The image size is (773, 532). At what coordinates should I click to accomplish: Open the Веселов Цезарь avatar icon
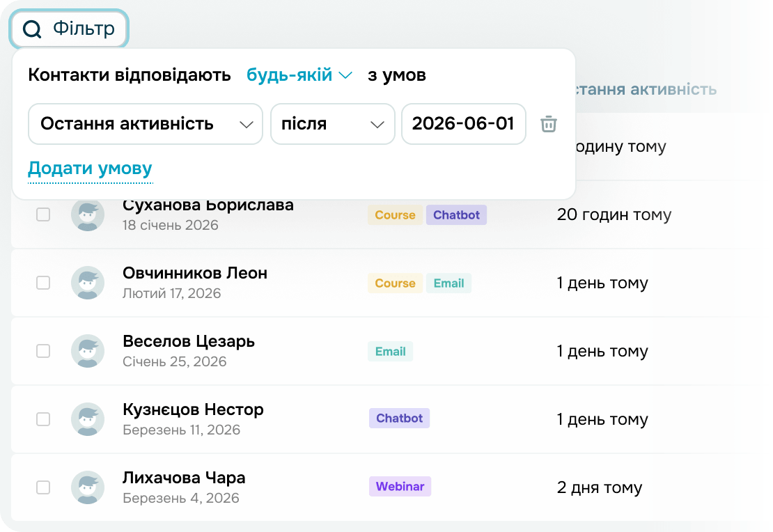pyautogui.click(x=88, y=351)
